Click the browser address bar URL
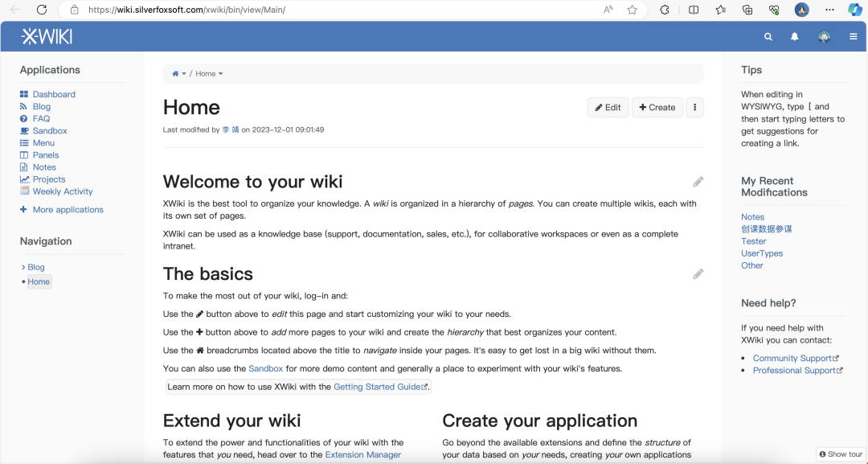The image size is (868, 464). coord(186,10)
